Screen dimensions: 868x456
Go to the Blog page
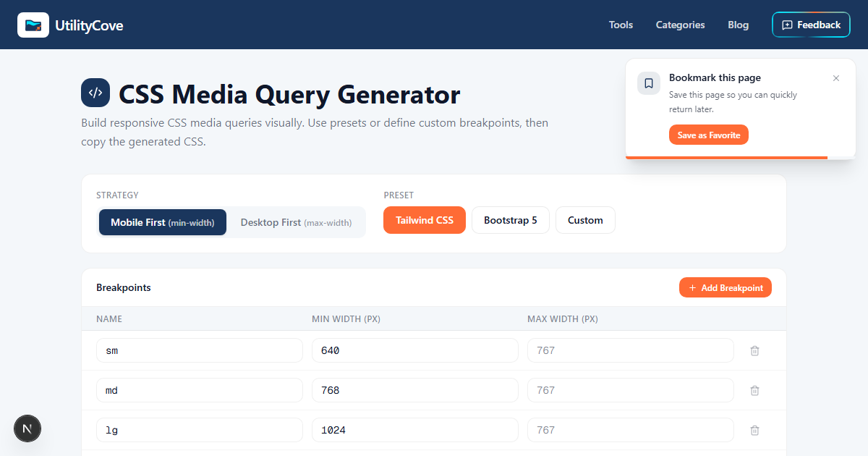[x=739, y=25]
